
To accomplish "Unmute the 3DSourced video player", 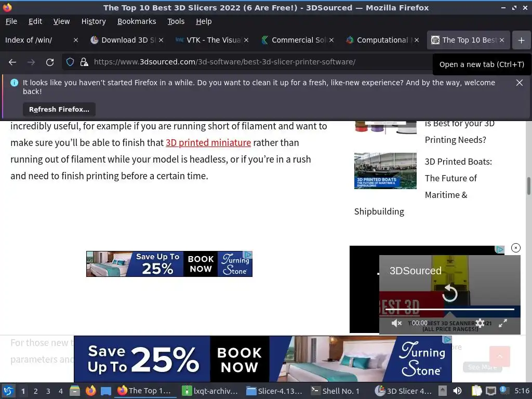I will click(x=396, y=323).
